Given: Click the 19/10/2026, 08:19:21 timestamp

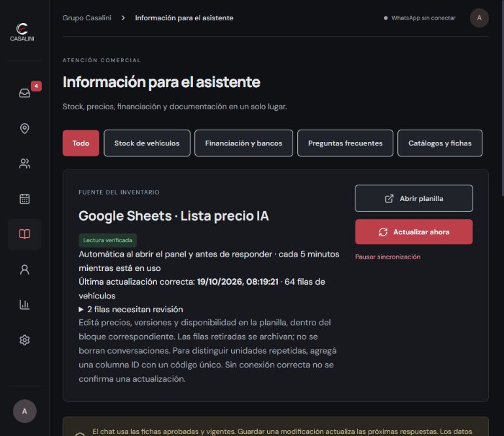Looking at the screenshot, I should tap(238, 282).
